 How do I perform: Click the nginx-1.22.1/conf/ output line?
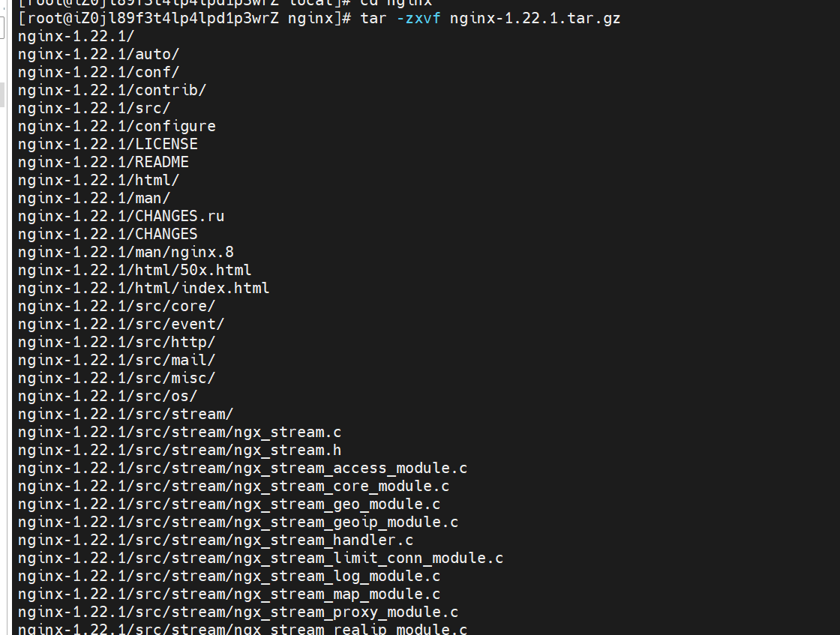point(99,72)
